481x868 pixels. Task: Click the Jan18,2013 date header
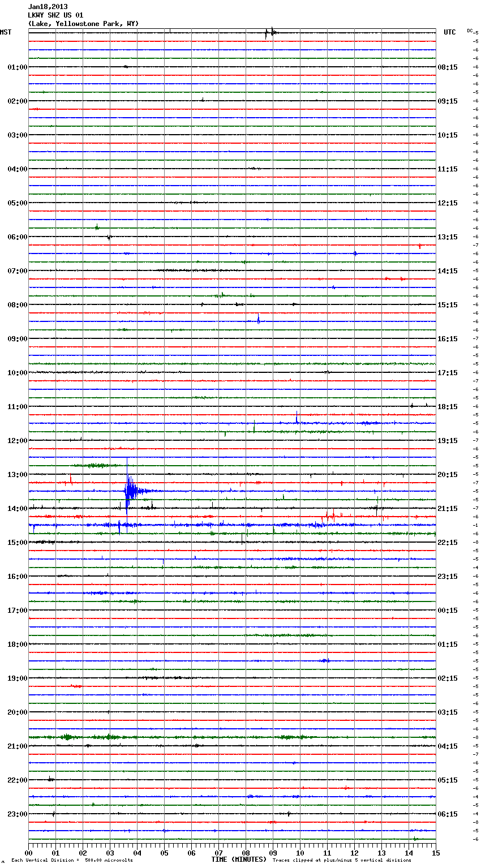48,7
